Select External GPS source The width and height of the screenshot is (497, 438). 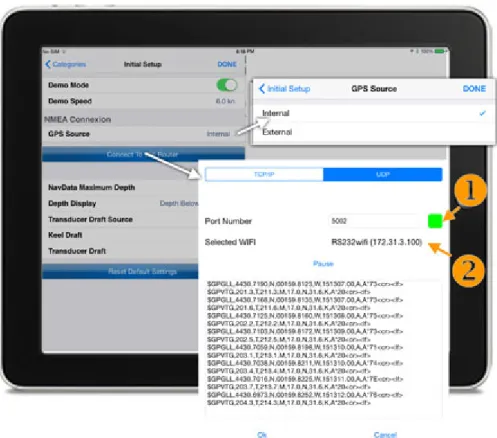point(373,132)
